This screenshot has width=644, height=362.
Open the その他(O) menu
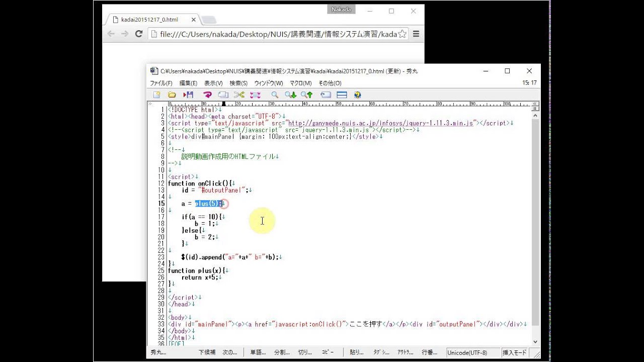330,83
